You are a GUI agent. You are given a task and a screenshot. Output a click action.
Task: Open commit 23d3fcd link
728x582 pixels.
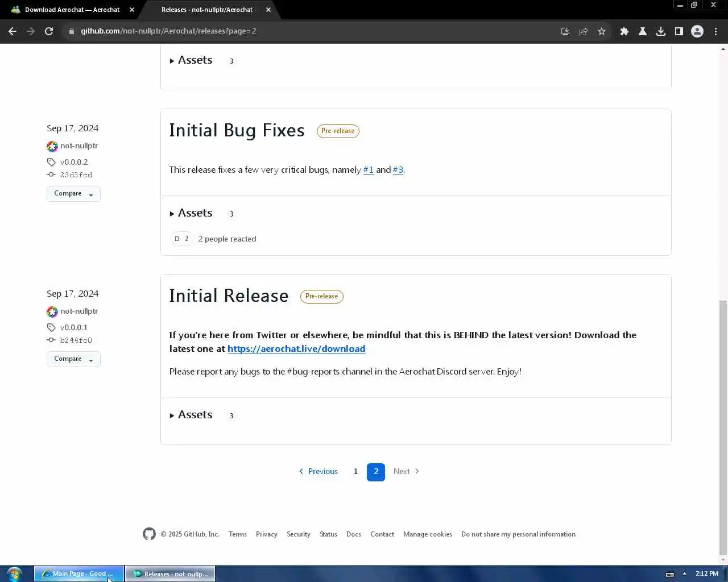click(76, 175)
